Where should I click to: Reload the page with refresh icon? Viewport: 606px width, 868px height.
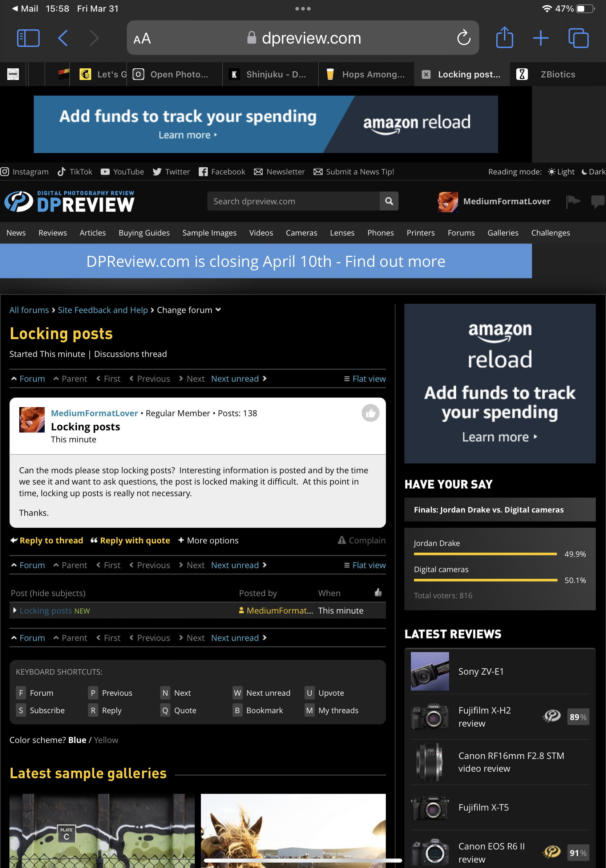click(464, 38)
